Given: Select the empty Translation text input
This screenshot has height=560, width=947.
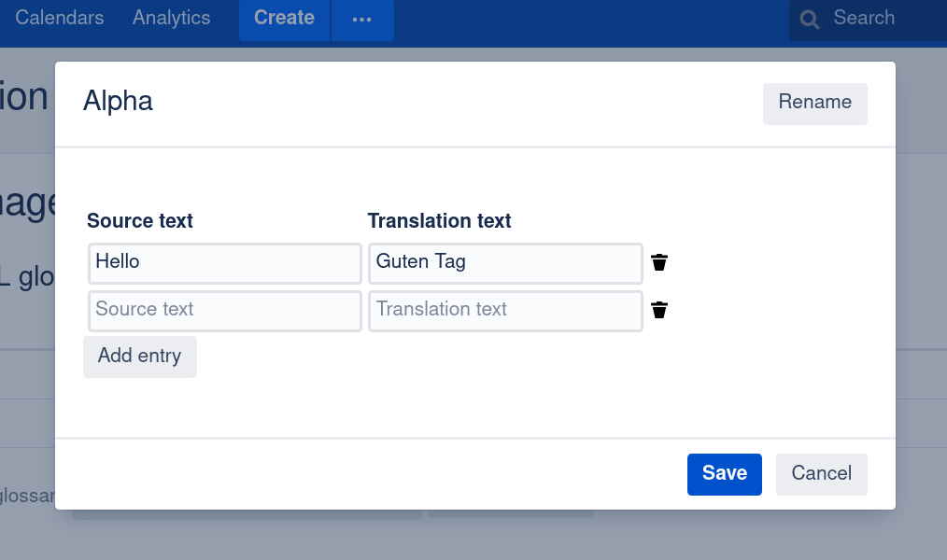Looking at the screenshot, I should click(504, 311).
